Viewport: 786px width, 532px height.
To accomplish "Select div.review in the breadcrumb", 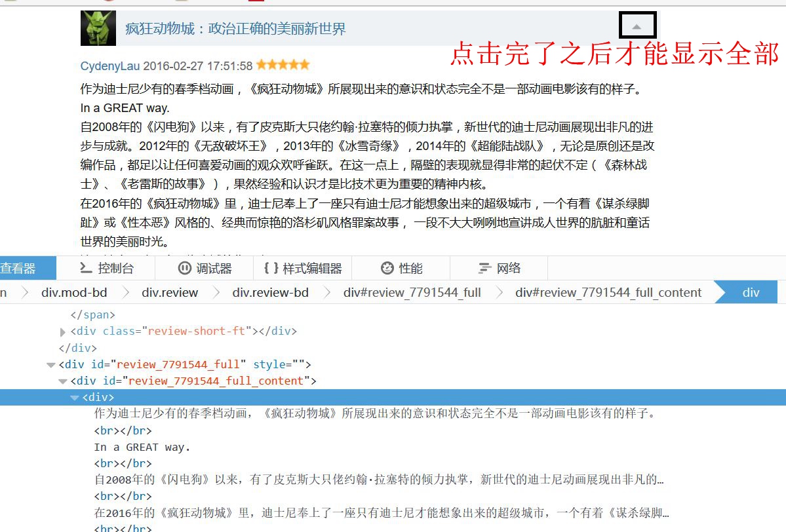I will tap(170, 293).
